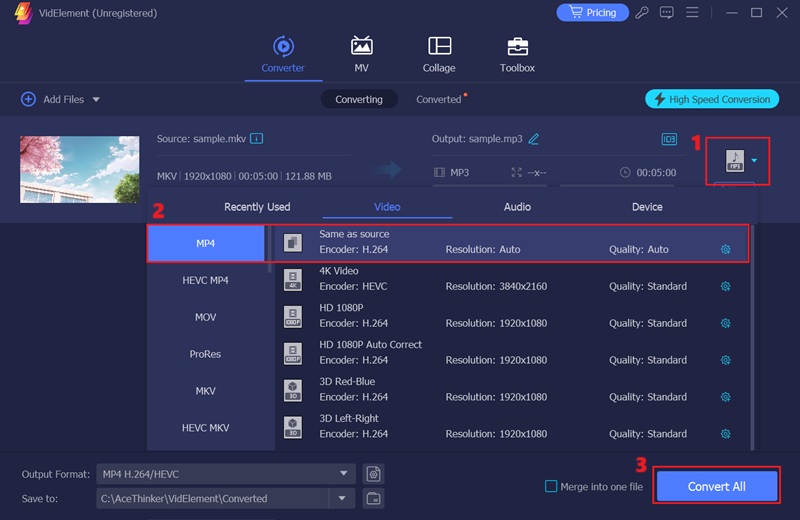Open the Save to folder icon

(373, 498)
